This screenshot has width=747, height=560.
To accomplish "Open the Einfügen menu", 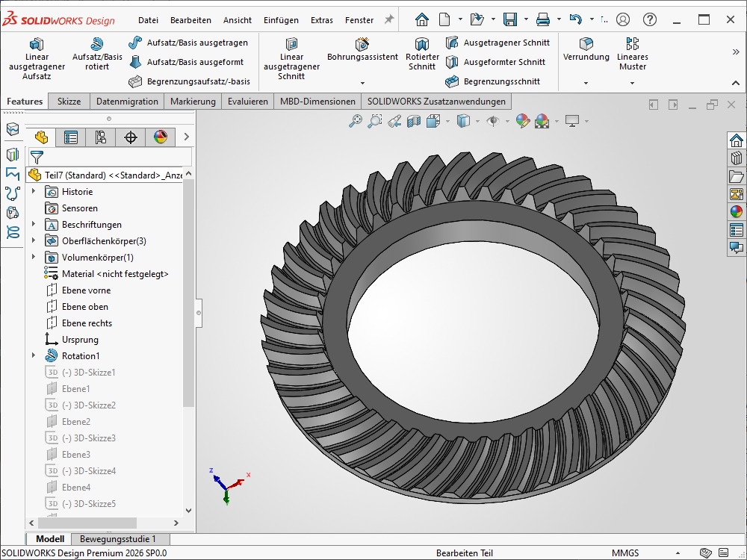I will (281, 20).
